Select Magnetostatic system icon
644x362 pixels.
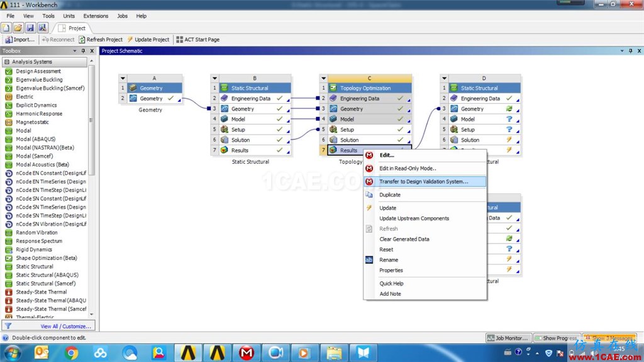[9, 122]
